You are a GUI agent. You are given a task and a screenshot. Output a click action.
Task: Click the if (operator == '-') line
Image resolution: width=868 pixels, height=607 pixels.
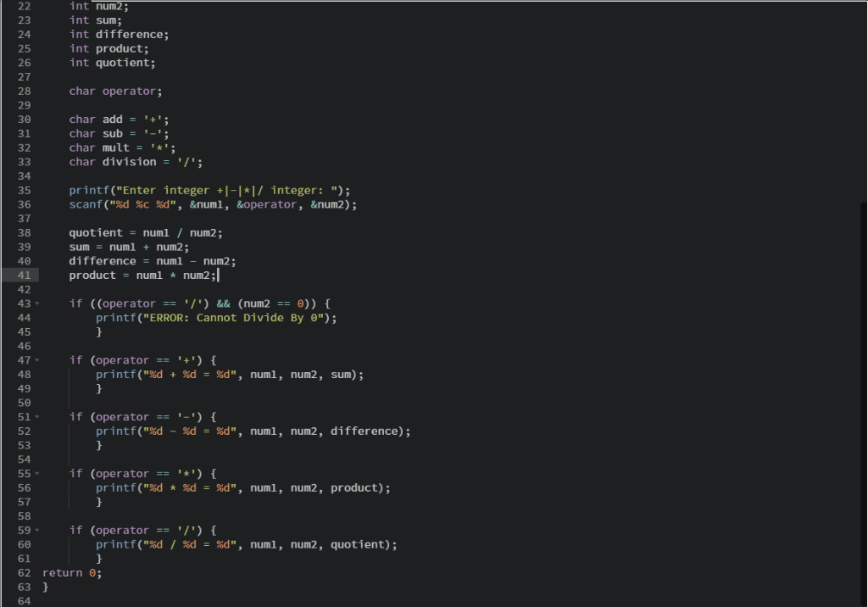(x=142, y=417)
